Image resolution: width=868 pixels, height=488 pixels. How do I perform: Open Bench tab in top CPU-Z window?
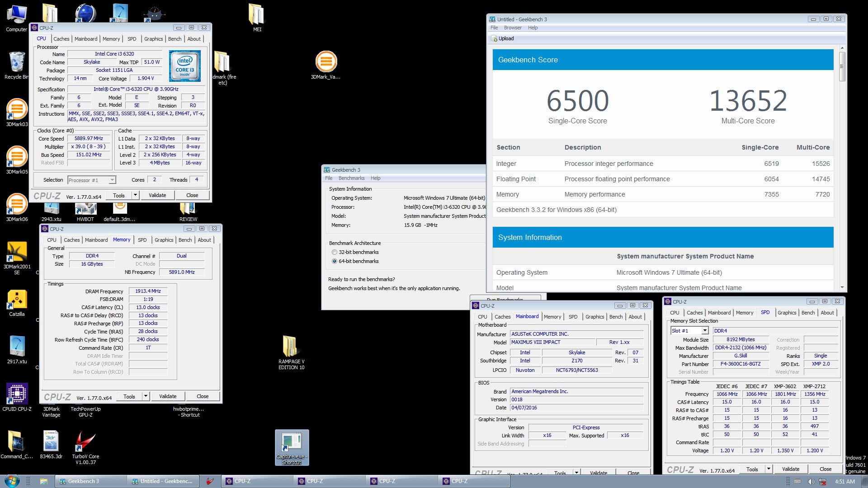pyautogui.click(x=175, y=39)
